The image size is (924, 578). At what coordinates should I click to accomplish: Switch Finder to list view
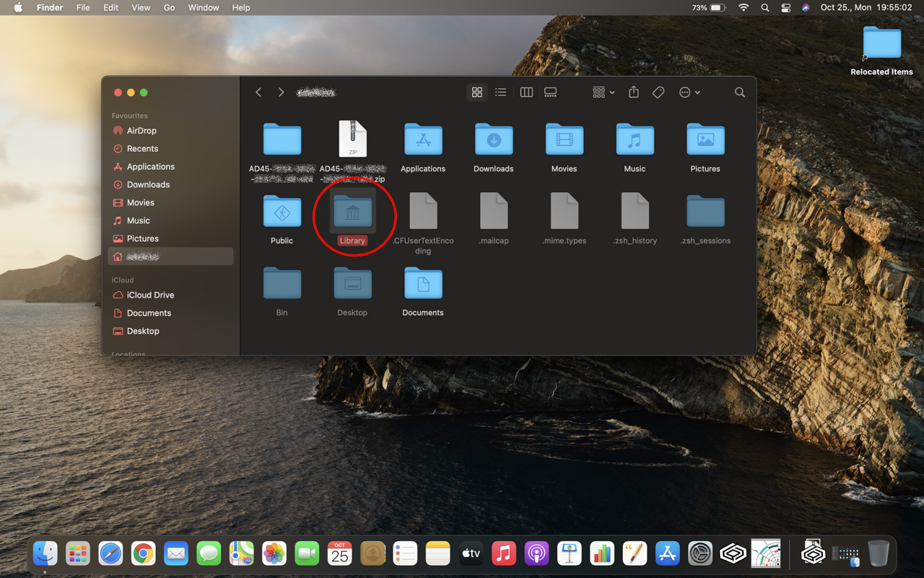tap(501, 92)
